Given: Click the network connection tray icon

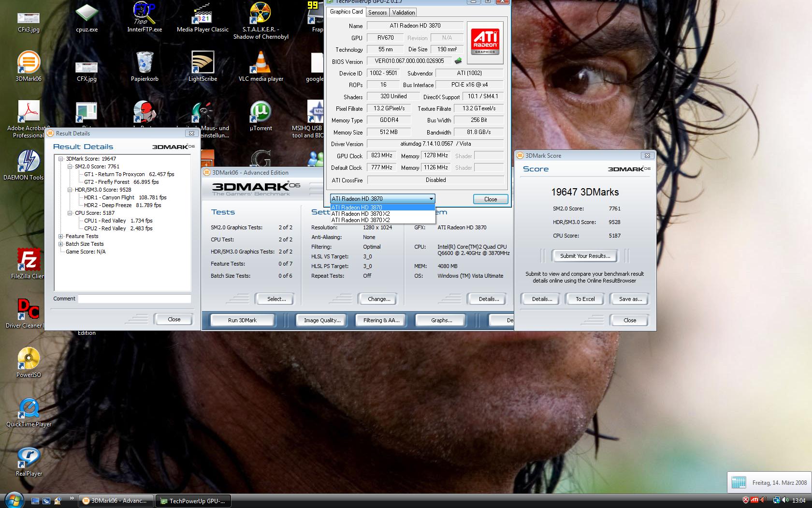Looking at the screenshot, I should [776, 500].
